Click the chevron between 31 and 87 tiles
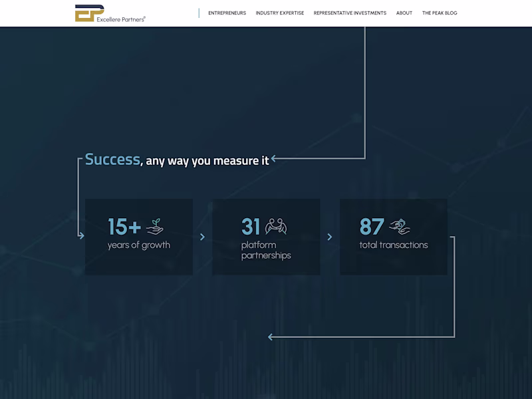This screenshot has height=399, width=532. coord(330,237)
